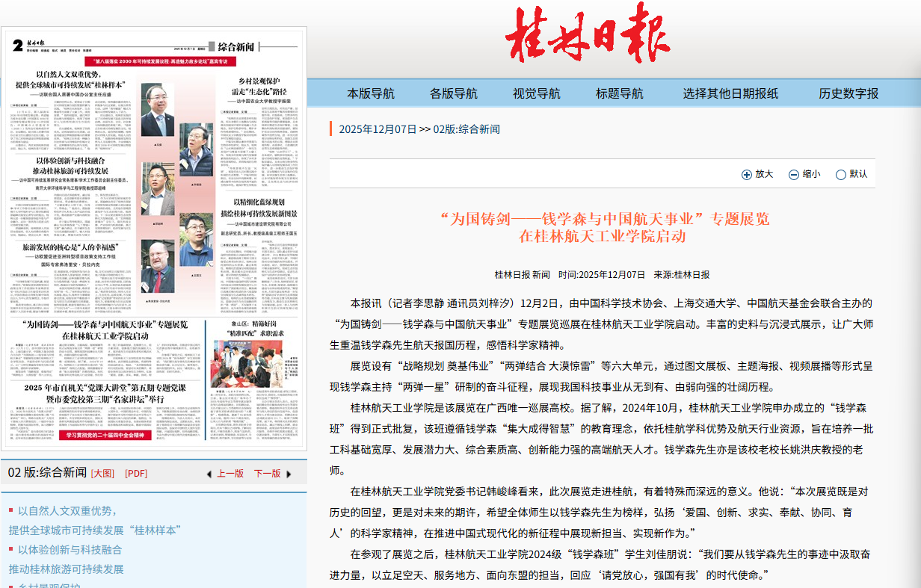This screenshot has height=588, width=921.
Task: Open 历史数字报 archive
Action: tap(848, 93)
